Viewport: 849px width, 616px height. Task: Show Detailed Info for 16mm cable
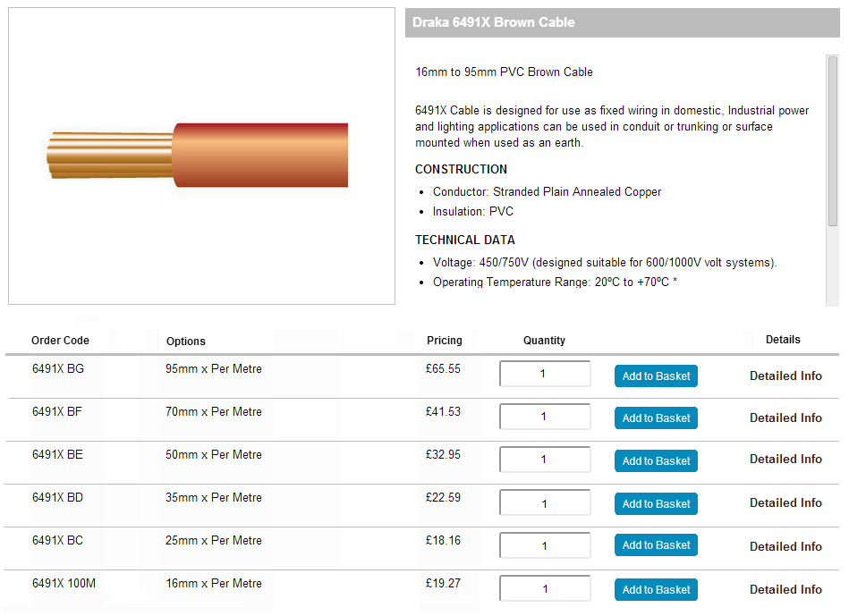coord(785,589)
